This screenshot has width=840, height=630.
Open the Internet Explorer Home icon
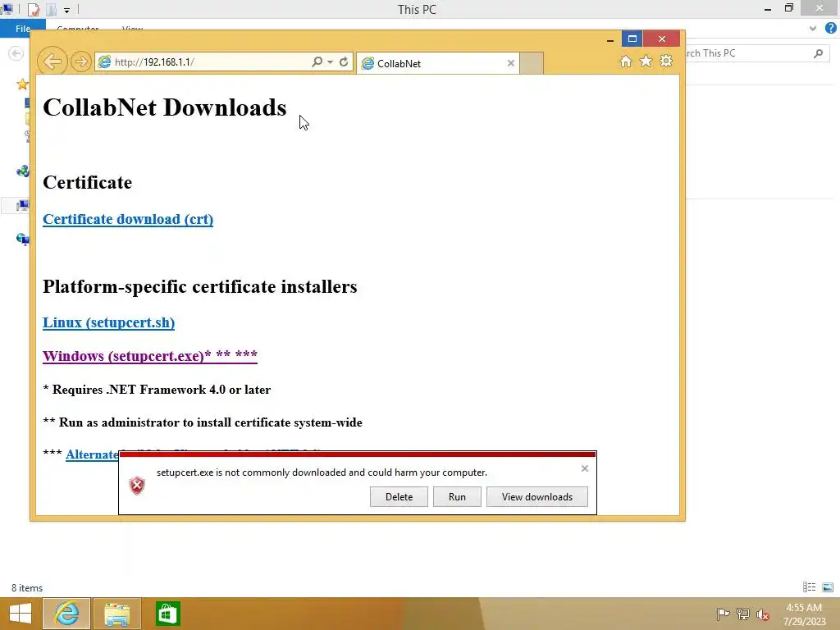626,61
